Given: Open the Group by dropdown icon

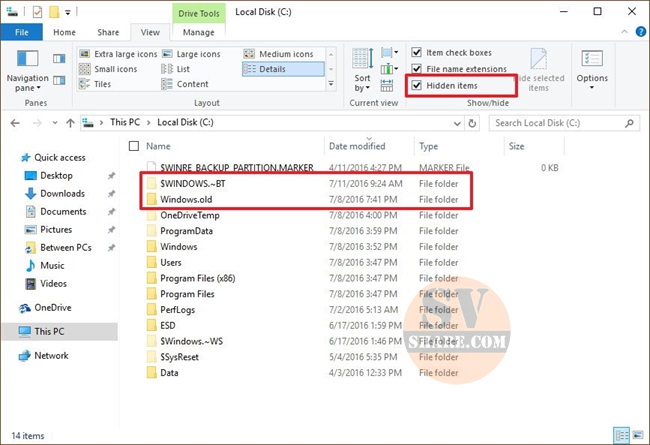Looking at the screenshot, I should 390,52.
